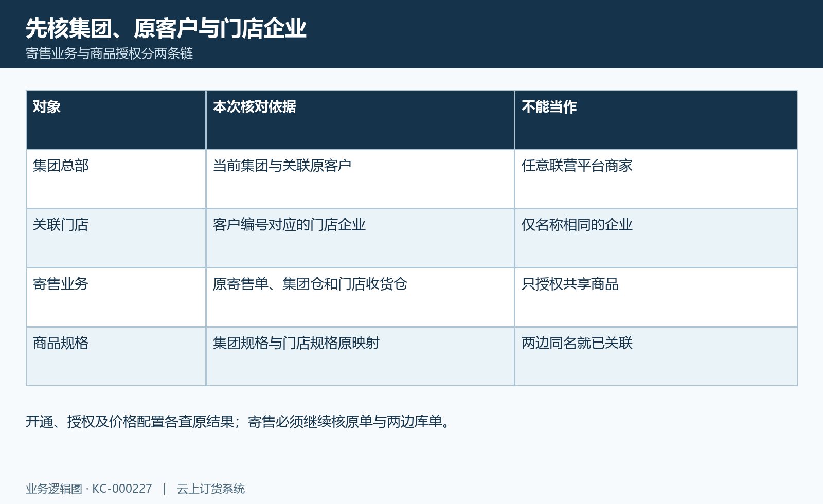Viewport: 823px width, 504px height.
Task: Click the cell 仅名称相同的企业
Action: 656,238
